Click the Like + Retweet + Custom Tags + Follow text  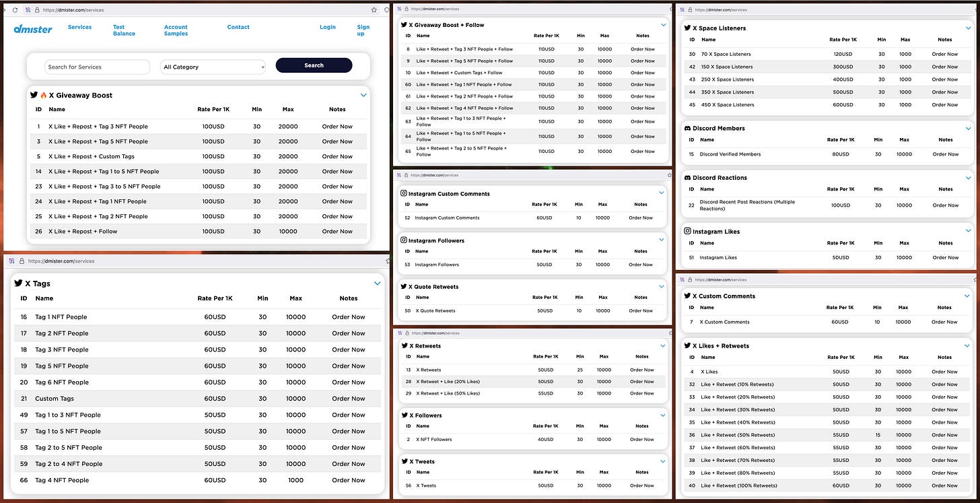(x=459, y=73)
